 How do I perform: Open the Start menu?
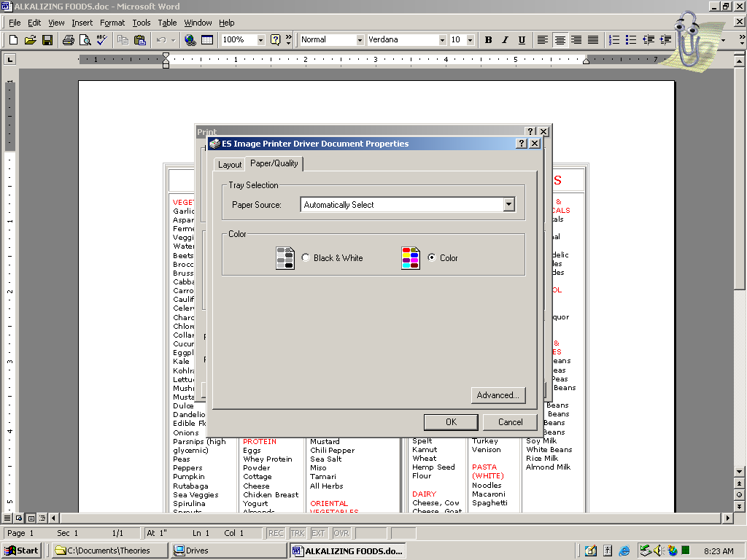(x=21, y=551)
